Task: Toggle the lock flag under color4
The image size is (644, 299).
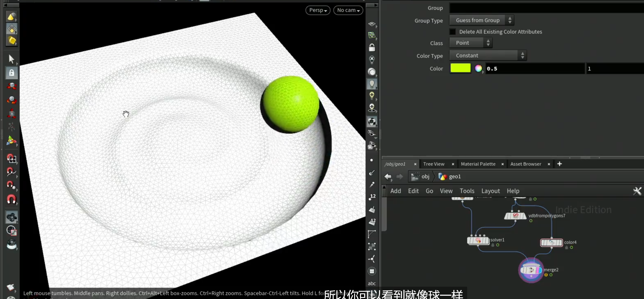Action: click(x=567, y=248)
